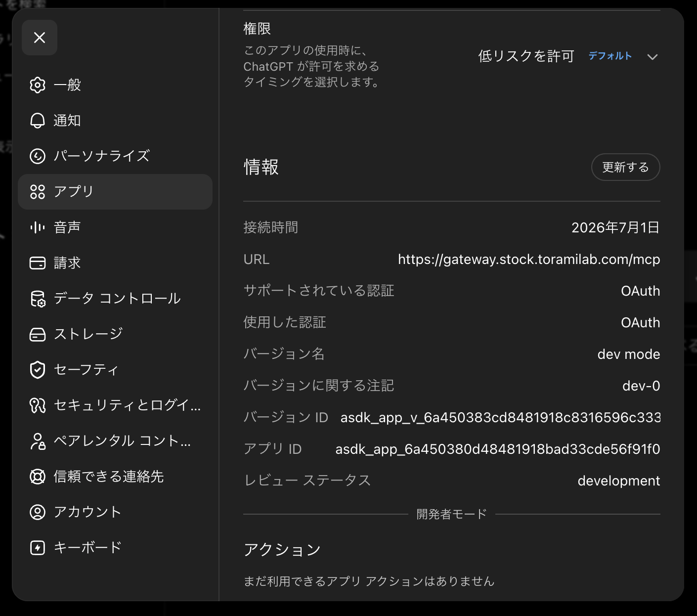Select the パーソナライズ menu item
This screenshot has height=616, width=697.
(115, 156)
